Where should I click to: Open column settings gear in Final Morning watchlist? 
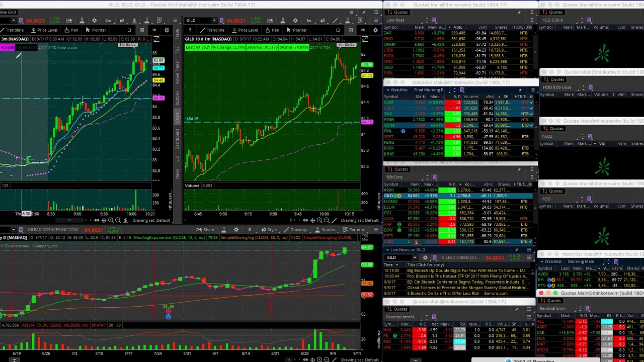[531, 96]
